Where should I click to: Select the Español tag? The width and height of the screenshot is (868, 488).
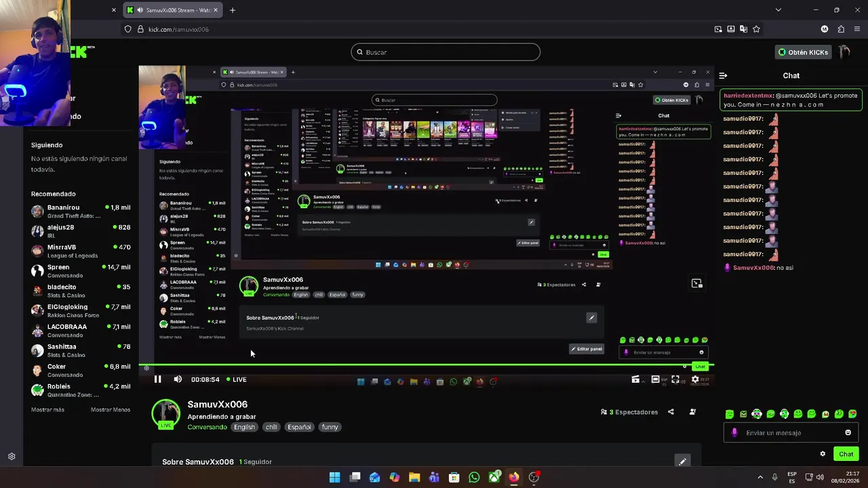point(299,427)
